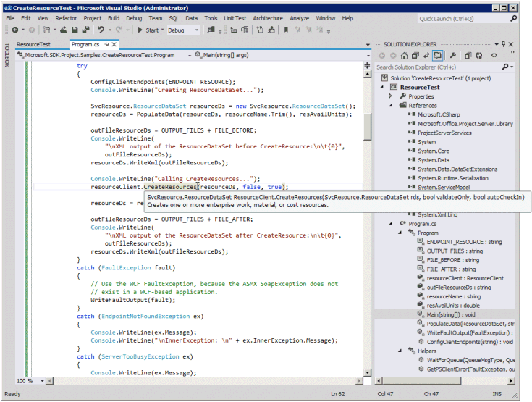
Task: Collapse the ResourceTest project node
Action: [x=382, y=87]
